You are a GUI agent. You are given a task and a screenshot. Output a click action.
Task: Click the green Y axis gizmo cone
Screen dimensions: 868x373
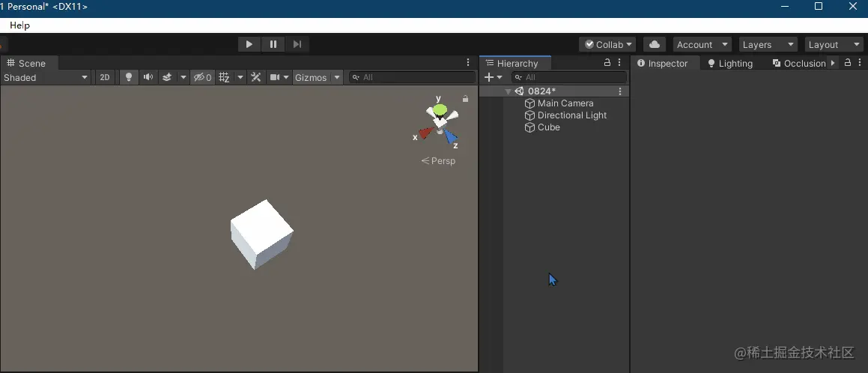pos(440,109)
